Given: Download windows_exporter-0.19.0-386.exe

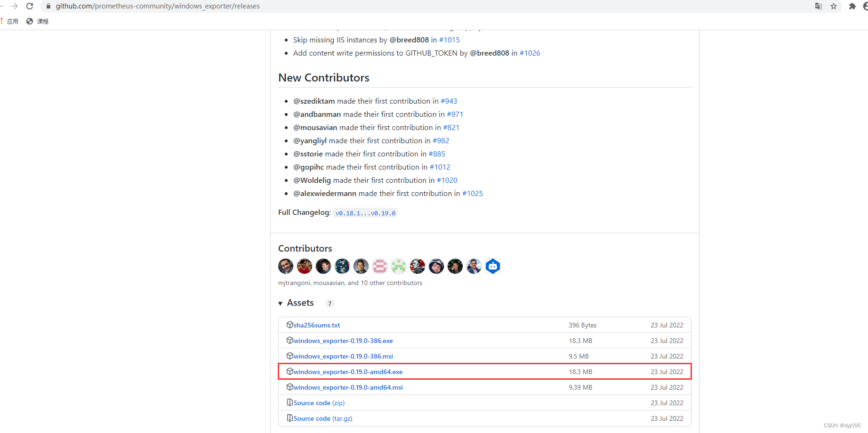Looking at the screenshot, I should click(x=343, y=341).
